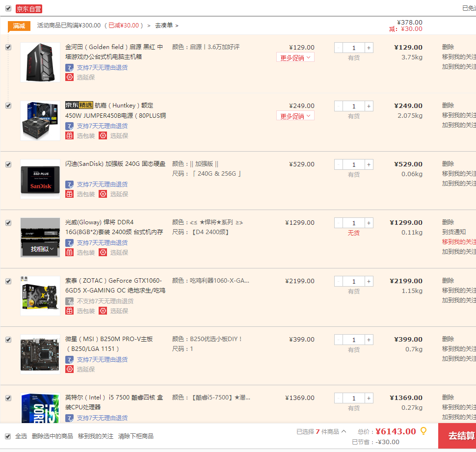This screenshot has width=476, height=452.
Task: Expand 更多促销 for the ¥129.00 case
Action: [295, 57]
